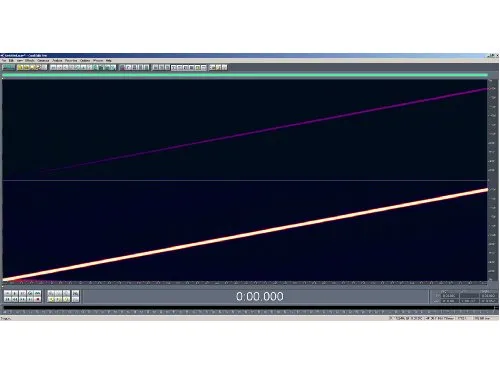Screen dimensions: 500x375
Task: Toggle the Multitrack view switch button
Action: [8, 67]
